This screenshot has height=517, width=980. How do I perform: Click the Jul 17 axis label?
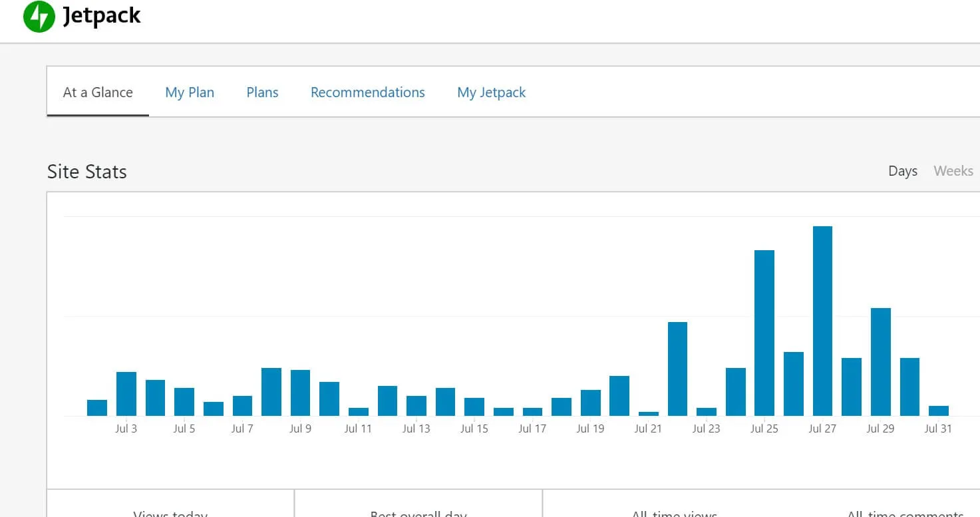[532, 429]
